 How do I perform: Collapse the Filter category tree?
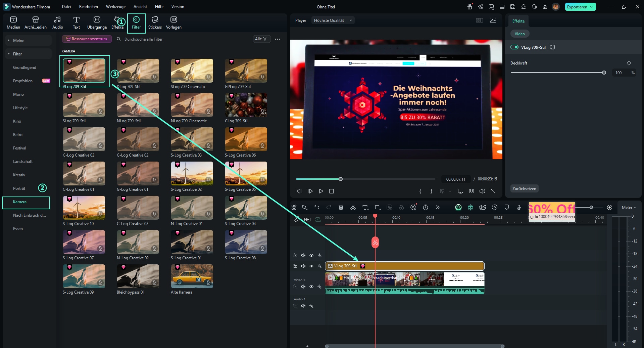tap(28, 54)
